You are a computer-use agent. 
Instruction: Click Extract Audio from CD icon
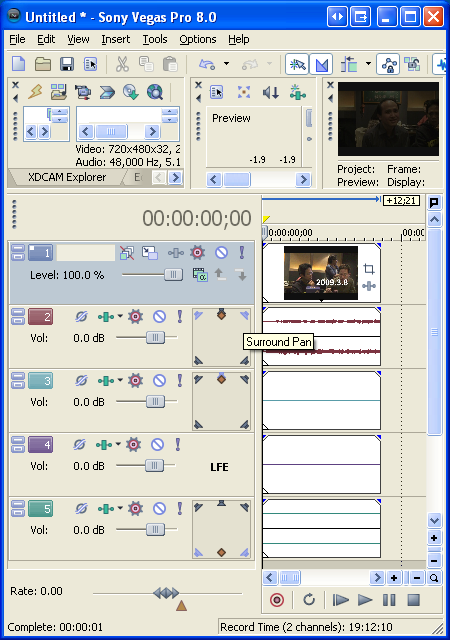coord(131,92)
